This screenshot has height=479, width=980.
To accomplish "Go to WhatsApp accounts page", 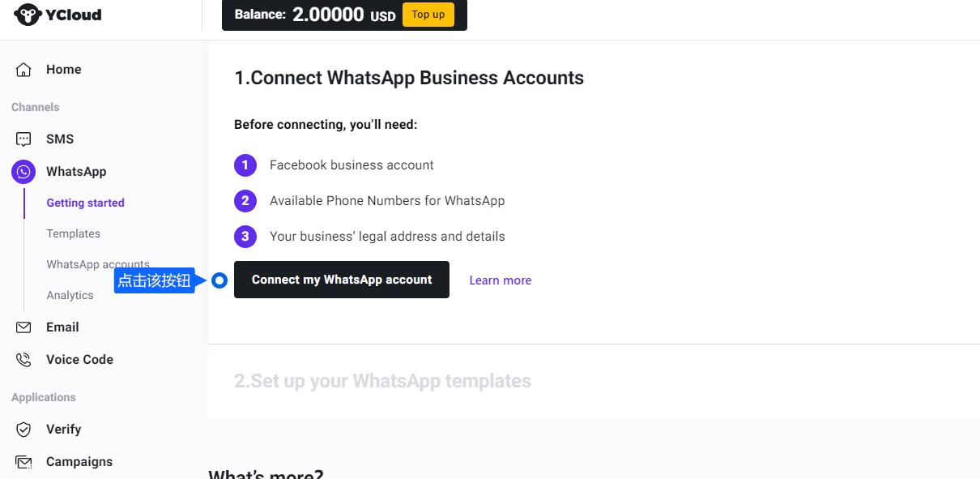I will pyautogui.click(x=97, y=264).
